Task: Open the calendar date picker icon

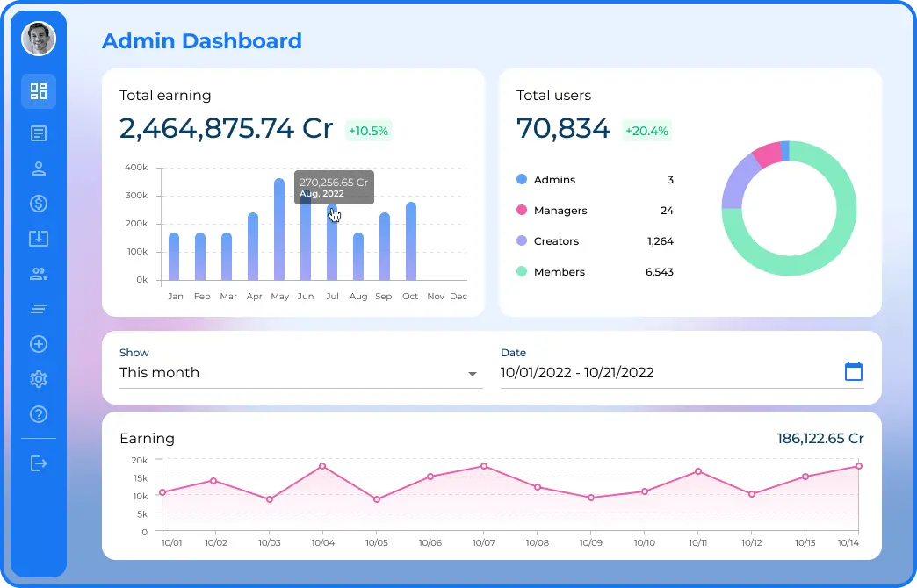Action: (853, 371)
